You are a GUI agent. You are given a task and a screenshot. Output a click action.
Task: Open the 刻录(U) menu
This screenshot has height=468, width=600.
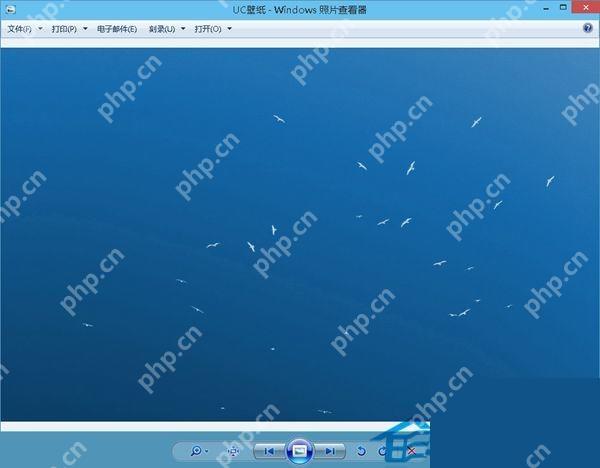[162, 29]
